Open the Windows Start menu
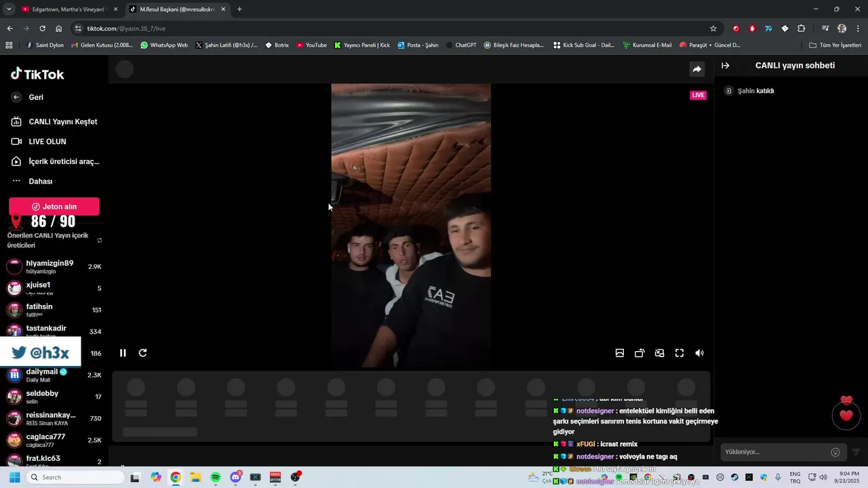 (x=14, y=477)
